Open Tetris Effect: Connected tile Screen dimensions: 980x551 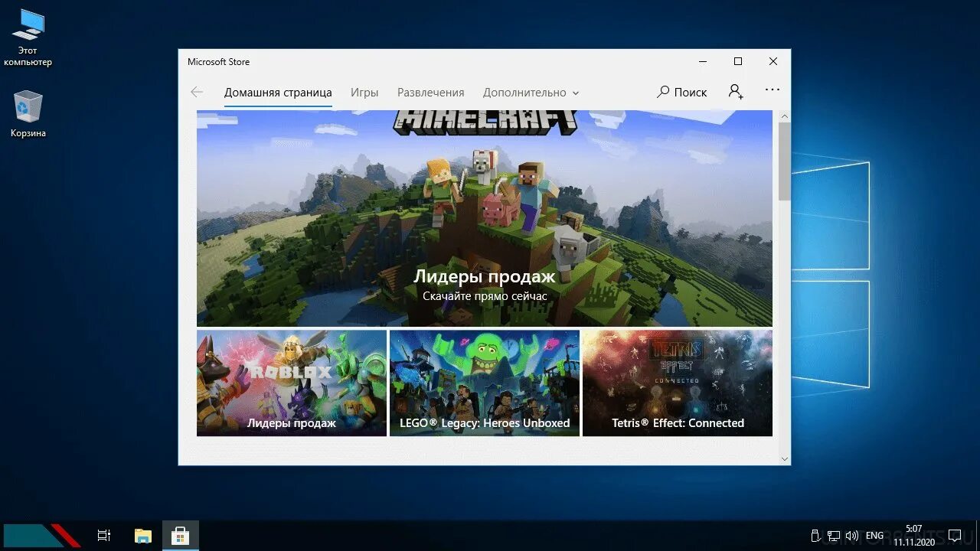point(678,383)
